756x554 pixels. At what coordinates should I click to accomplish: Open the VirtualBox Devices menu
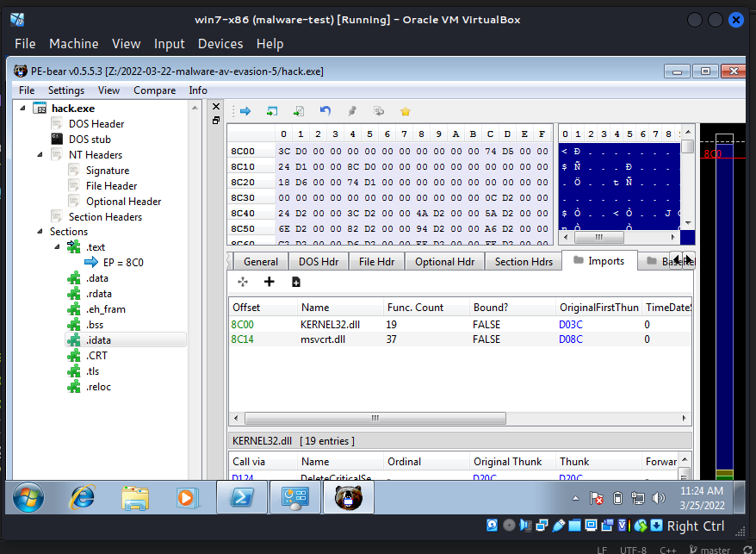pyautogui.click(x=220, y=43)
